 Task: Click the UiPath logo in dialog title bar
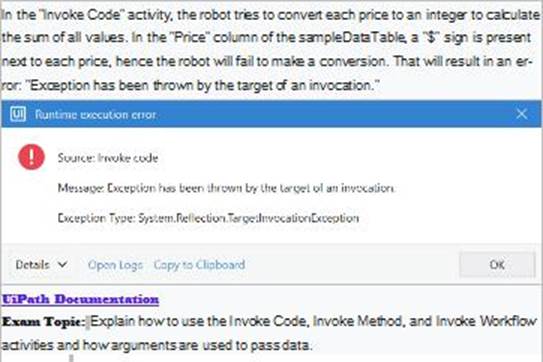coord(18,114)
